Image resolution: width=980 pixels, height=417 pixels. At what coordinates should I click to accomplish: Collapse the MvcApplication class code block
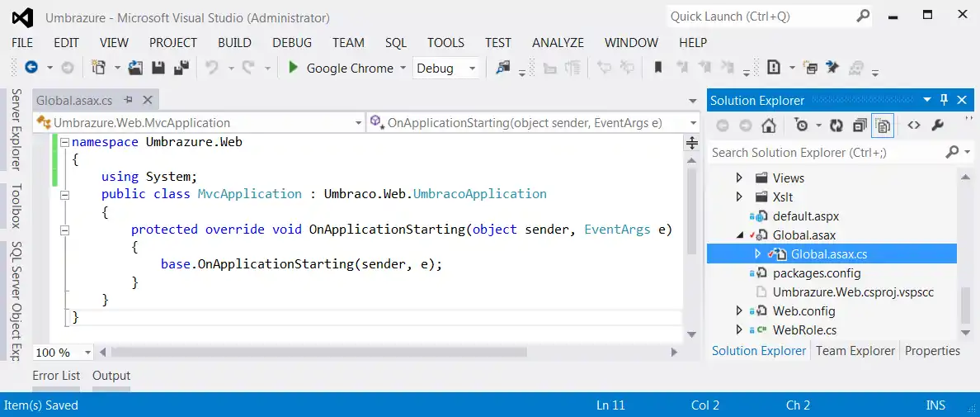click(64, 194)
